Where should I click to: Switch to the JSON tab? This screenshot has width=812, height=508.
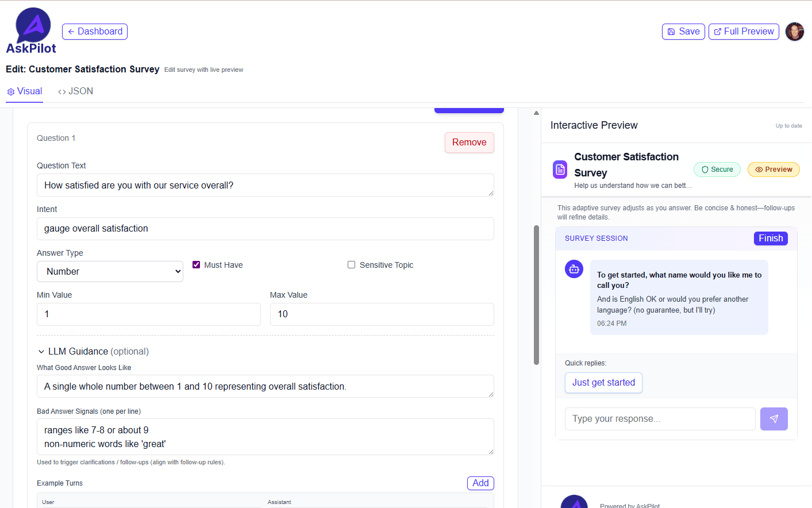point(75,91)
